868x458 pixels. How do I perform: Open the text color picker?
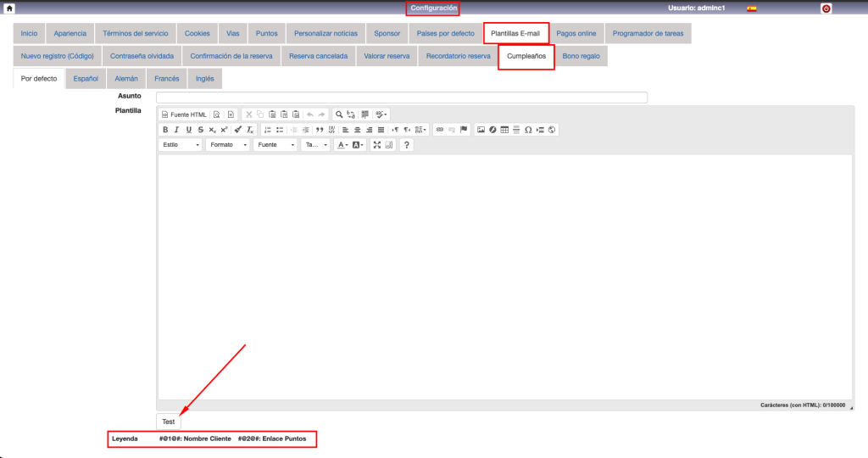[342, 145]
